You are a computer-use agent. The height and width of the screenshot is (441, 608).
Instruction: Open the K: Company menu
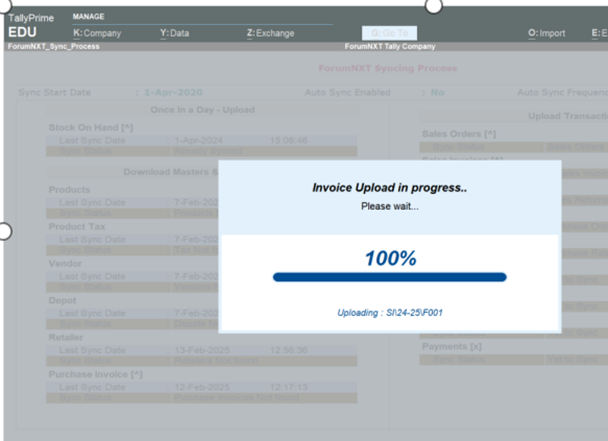pos(97,33)
